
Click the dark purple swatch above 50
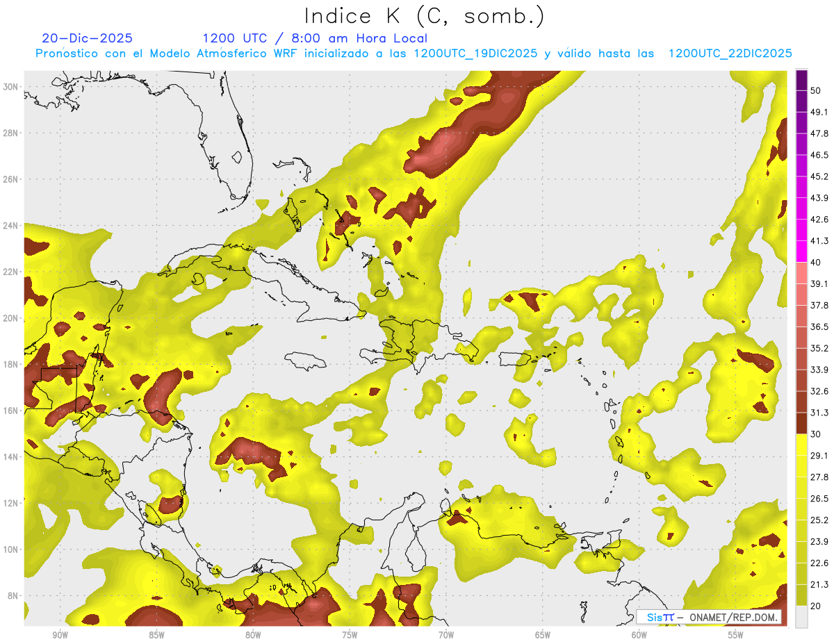[x=801, y=81]
